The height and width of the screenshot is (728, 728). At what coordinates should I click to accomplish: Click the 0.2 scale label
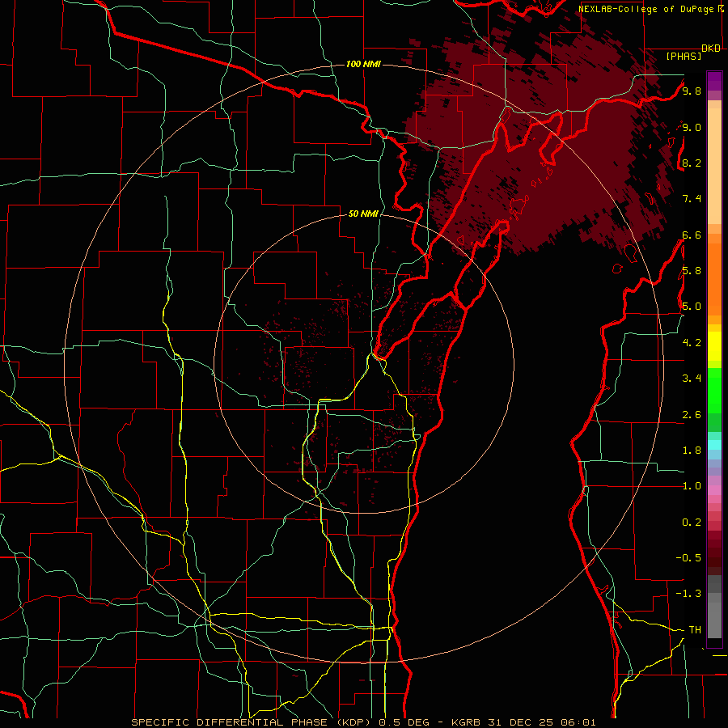point(692,522)
